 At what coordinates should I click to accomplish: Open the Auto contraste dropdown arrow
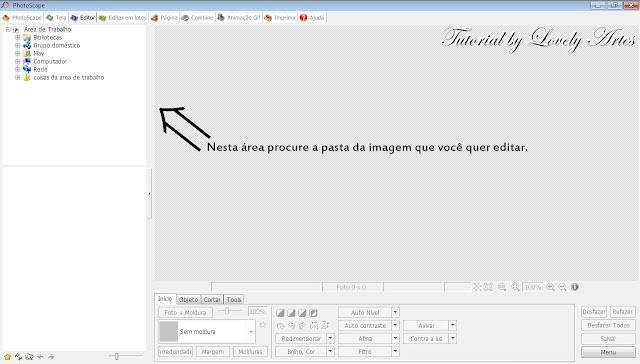click(x=395, y=325)
